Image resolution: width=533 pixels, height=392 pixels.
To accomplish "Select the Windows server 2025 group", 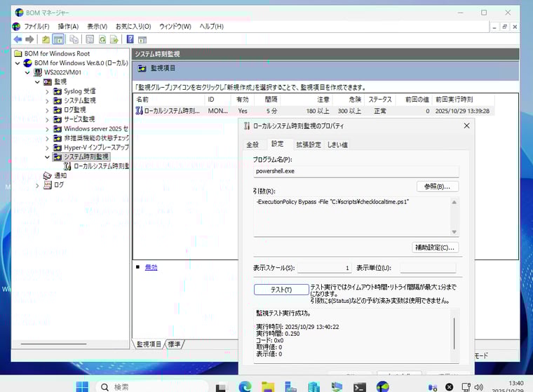I will tap(96, 129).
